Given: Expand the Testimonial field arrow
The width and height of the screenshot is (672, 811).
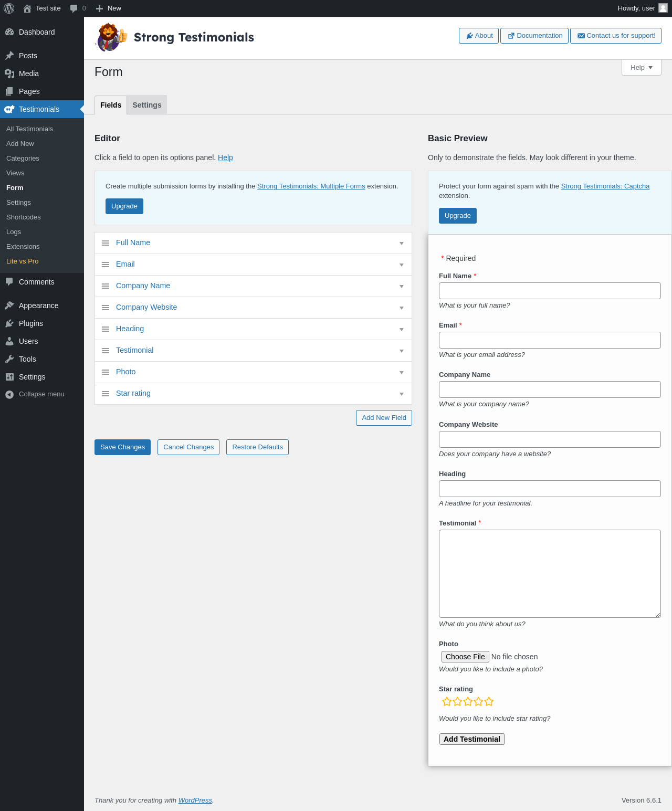Looking at the screenshot, I should point(402,351).
